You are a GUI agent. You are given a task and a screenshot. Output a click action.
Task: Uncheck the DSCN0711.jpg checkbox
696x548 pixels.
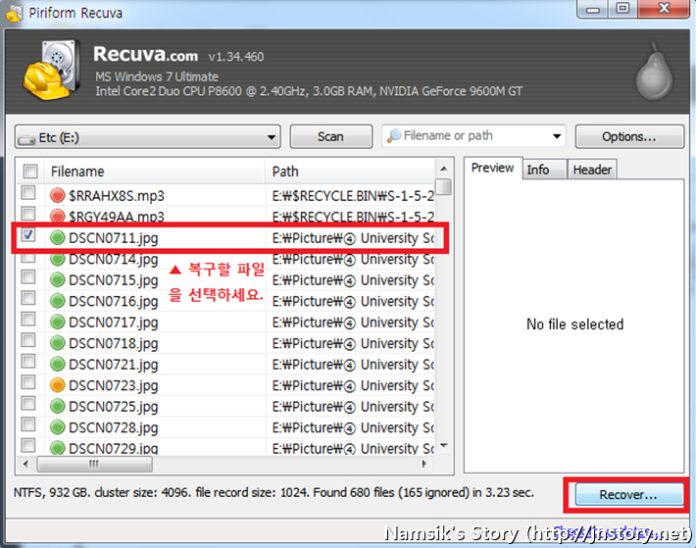[x=29, y=237]
